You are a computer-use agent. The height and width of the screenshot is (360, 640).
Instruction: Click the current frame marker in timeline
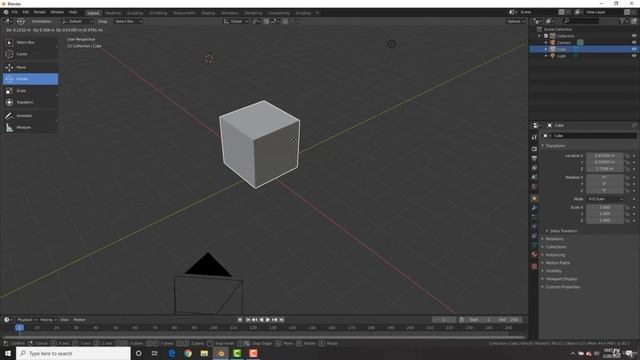[19, 327]
